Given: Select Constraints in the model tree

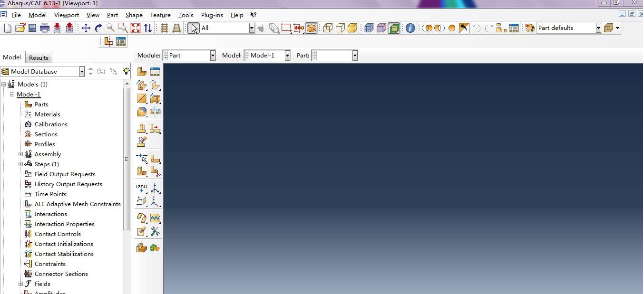Looking at the screenshot, I should point(50,264).
